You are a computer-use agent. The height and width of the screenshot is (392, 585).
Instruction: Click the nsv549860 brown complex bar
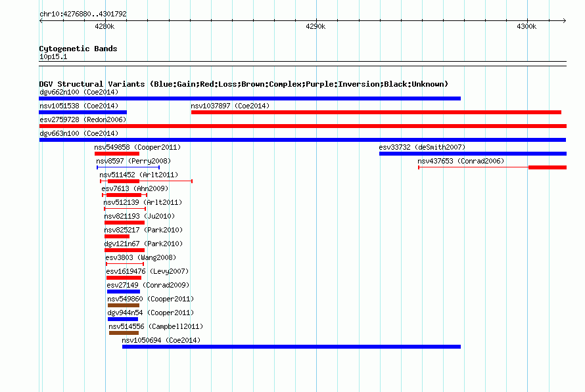pos(124,305)
